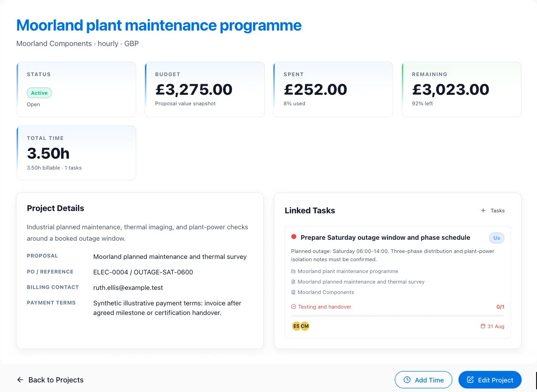
Task: Click the pencil icon in Edit Project button
Action: pyautogui.click(x=470, y=380)
